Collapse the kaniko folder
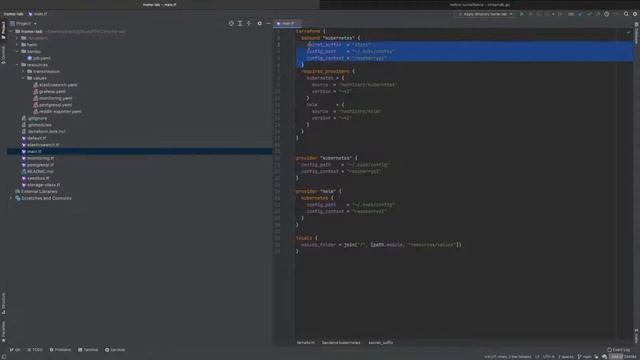Screen dimensions: 640x360 [x=18, y=51]
